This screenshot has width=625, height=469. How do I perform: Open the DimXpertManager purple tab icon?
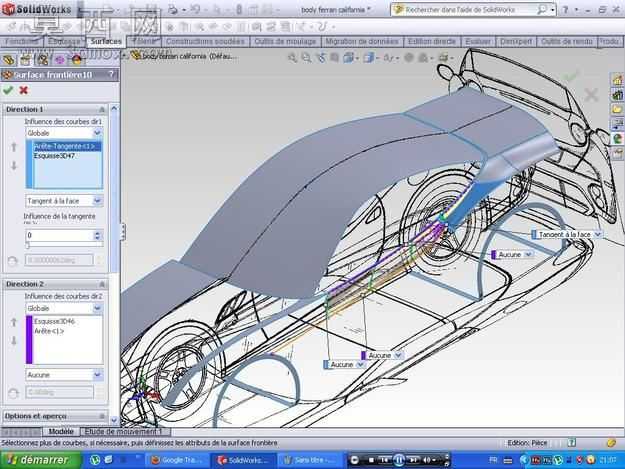coord(60,60)
